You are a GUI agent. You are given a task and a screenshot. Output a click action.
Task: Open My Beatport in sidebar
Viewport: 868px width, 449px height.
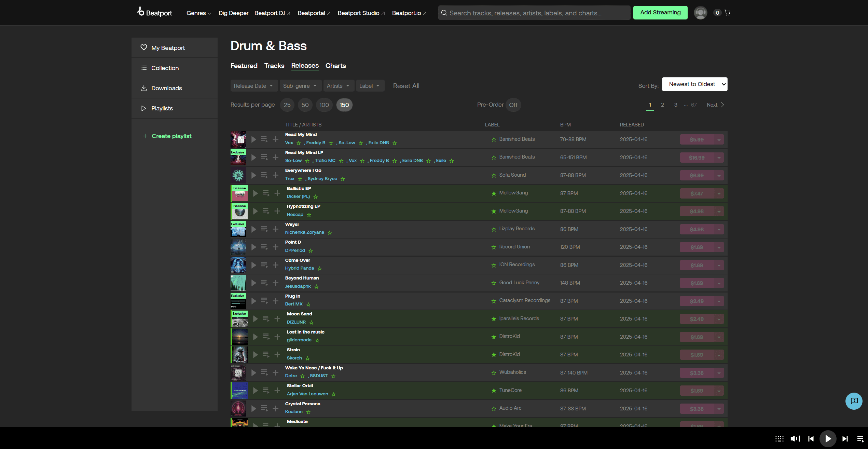click(175, 48)
